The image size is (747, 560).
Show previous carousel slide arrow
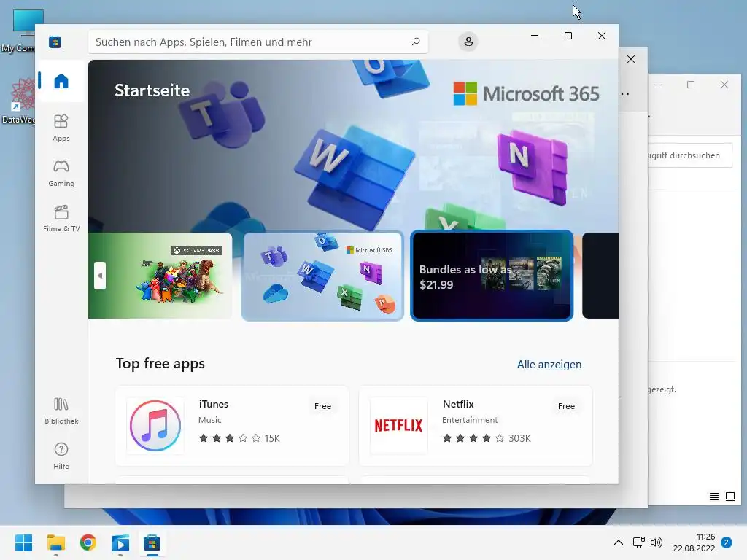pyautogui.click(x=99, y=275)
